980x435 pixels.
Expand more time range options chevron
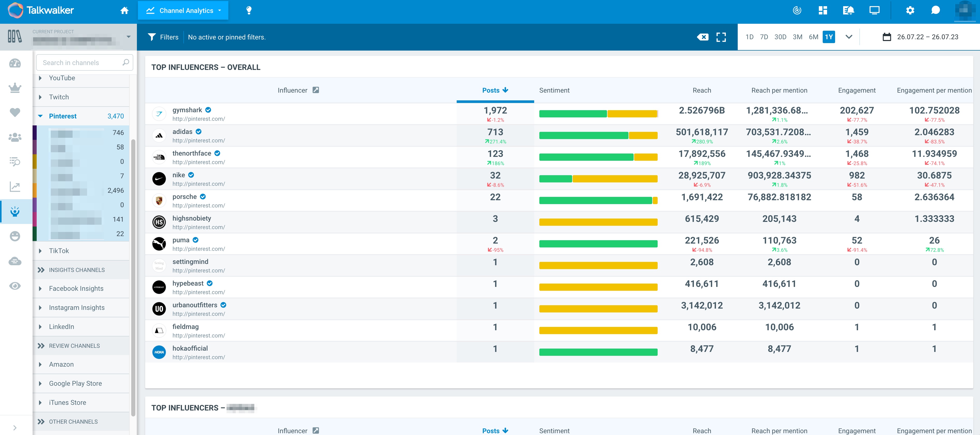pyautogui.click(x=849, y=37)
